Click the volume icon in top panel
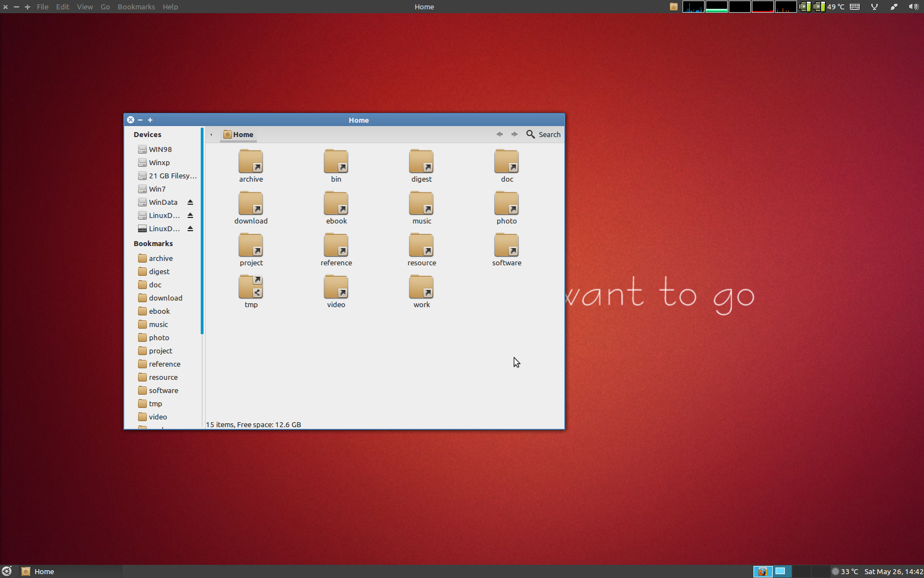Screen dimensions: 924x578 [913, 7]
